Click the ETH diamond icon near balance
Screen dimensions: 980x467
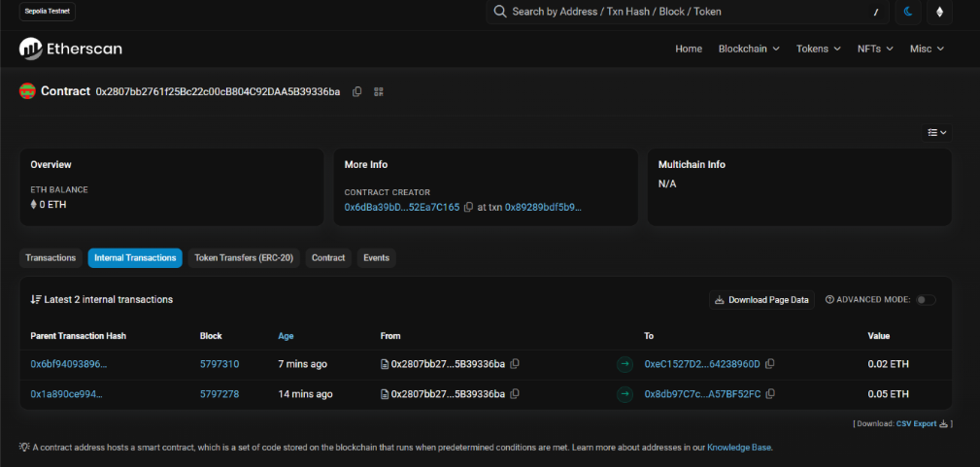34,205
